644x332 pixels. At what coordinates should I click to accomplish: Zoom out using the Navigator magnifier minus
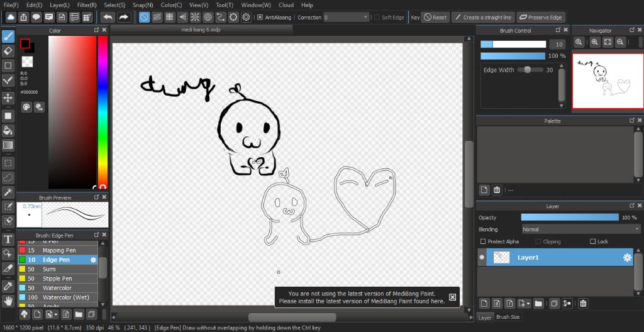coord(620,42)
